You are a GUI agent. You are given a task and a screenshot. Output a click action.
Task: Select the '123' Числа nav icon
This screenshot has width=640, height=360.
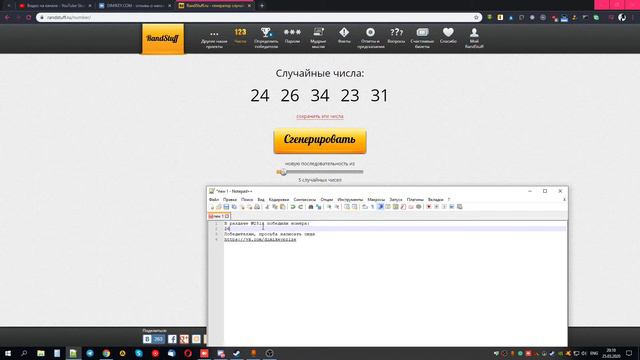240,32
